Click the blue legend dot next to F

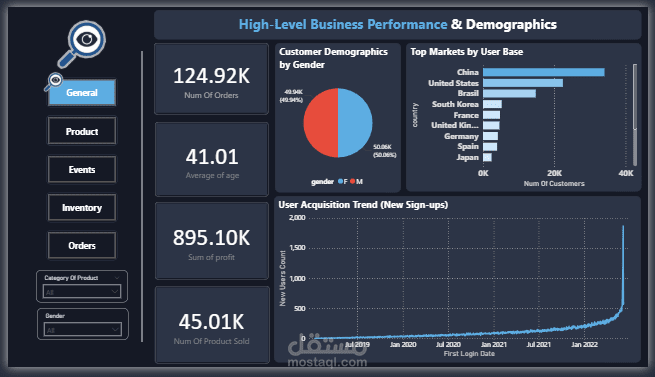coord(340,181)
